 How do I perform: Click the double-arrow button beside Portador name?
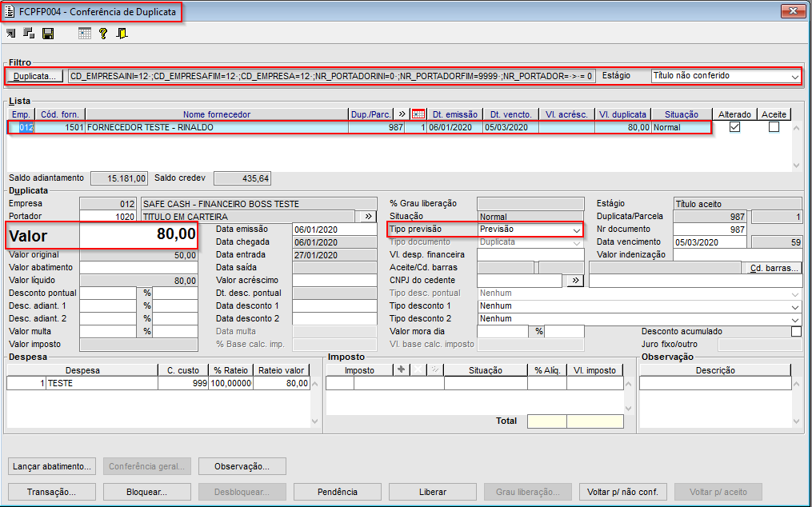(367, 216)
